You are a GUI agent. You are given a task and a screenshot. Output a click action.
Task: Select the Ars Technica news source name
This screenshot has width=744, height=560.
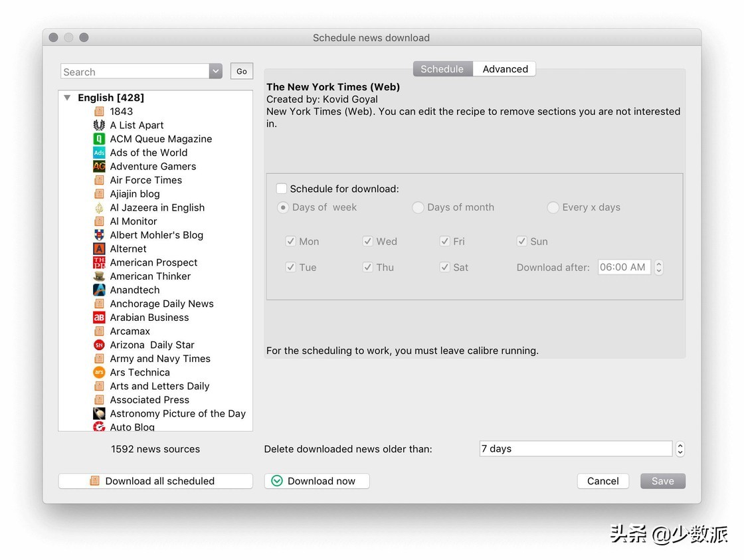coord(140,373)
